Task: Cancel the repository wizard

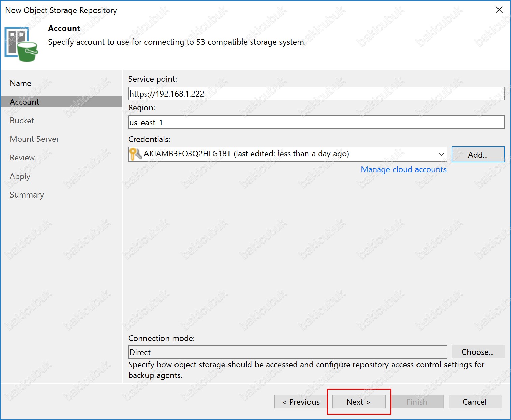Action: [x=475, y=402]
